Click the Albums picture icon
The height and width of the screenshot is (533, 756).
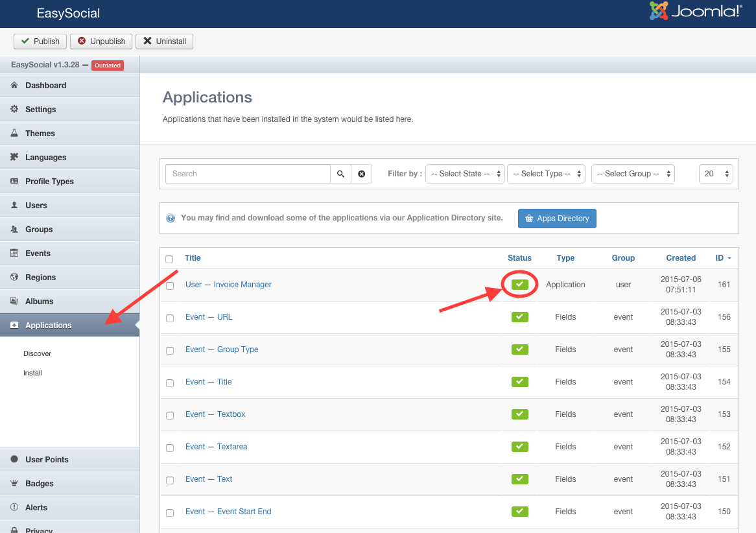pyautogui.click(x=14, y=301)
